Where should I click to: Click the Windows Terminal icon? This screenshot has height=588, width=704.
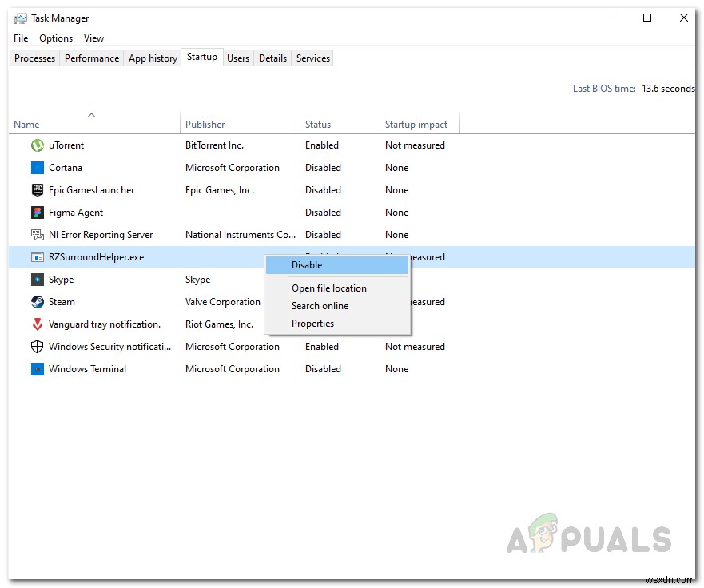pos(35,369)
